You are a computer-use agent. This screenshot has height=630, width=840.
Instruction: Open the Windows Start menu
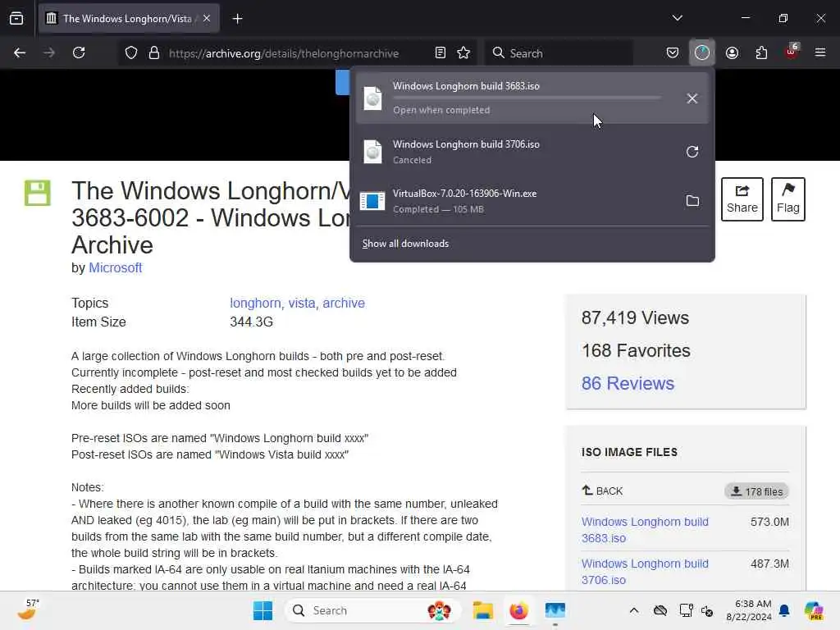(x=262, y=610)
